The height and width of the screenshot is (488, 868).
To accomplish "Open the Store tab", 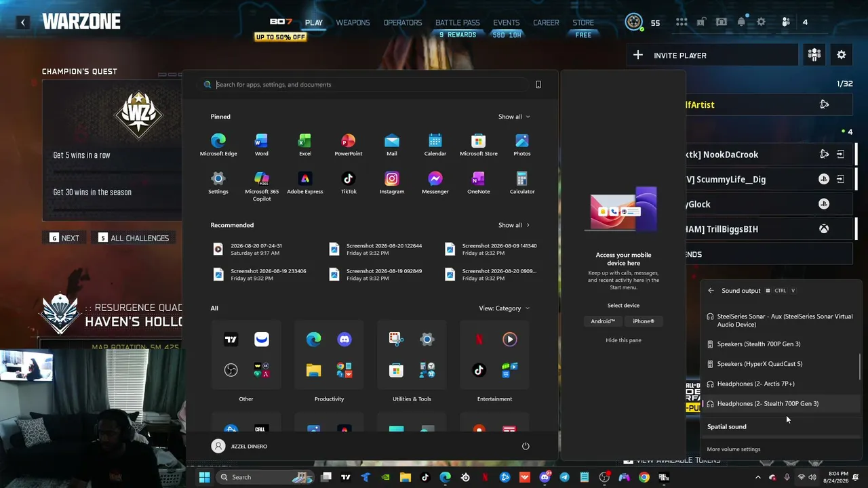I will (x=583, y=22).
